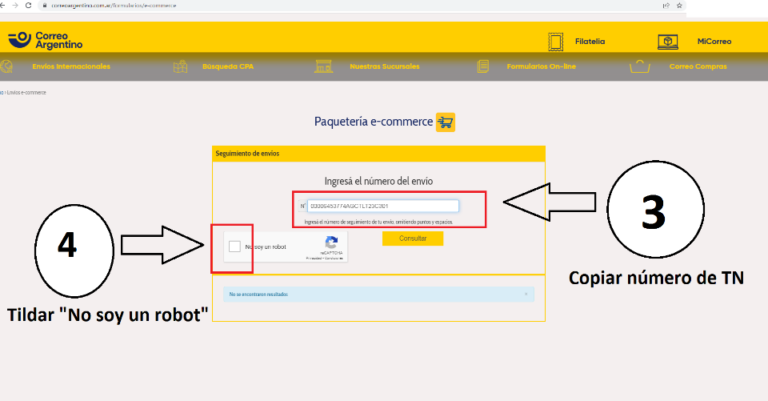768x401 pixels.
Task: Click the Búsqueda CPA icon
Action: click(180, 66)
